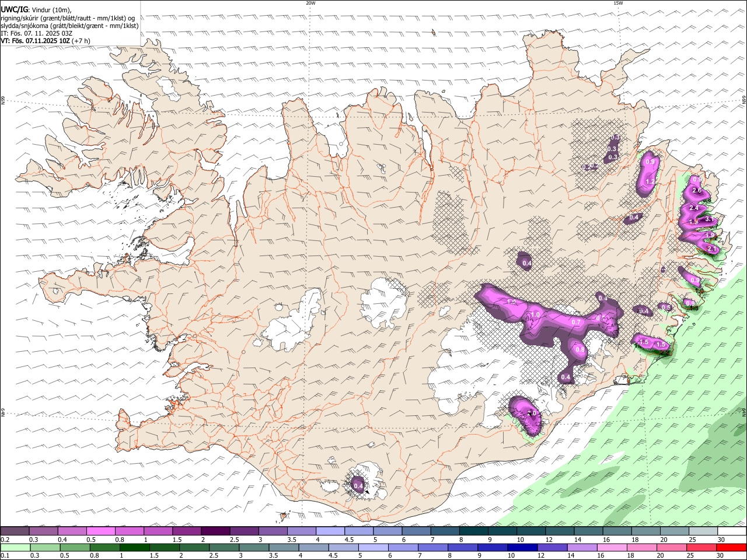Select top scale swatch between 4 and 4.5

(330, 531)
